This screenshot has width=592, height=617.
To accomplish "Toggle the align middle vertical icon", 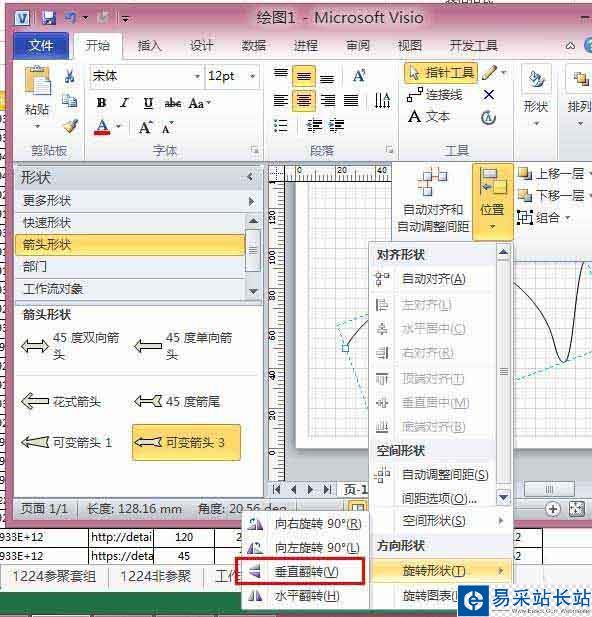I will [x=303, y=76].
